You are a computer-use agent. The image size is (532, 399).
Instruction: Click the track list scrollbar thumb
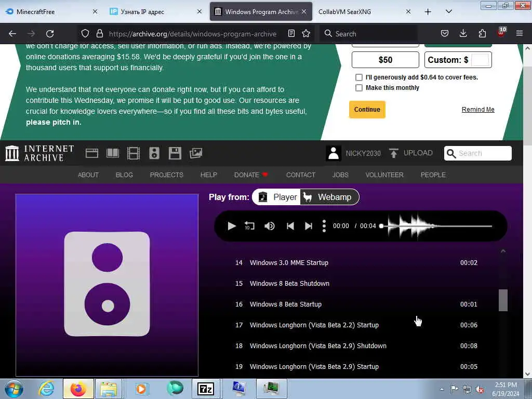tap(503, 300)
